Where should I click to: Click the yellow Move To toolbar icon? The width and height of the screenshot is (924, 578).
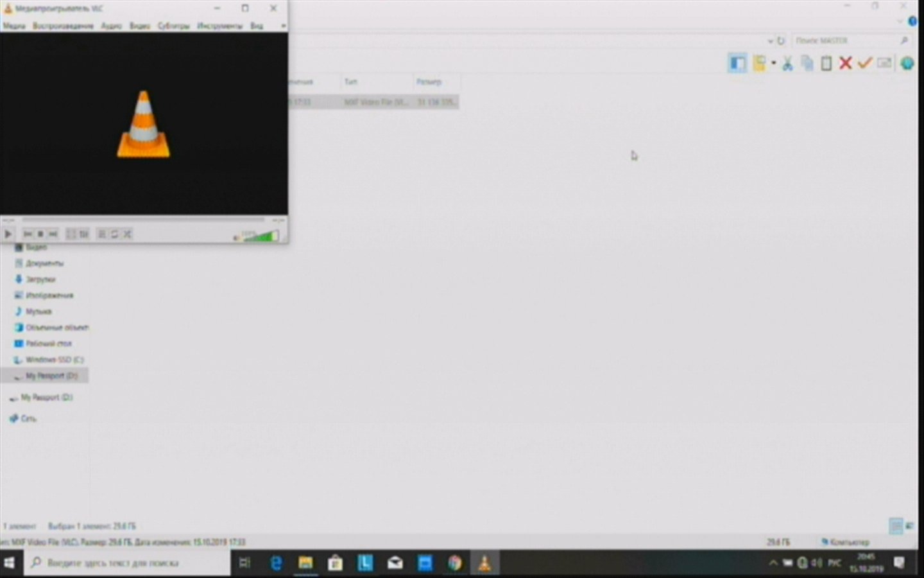760,63
